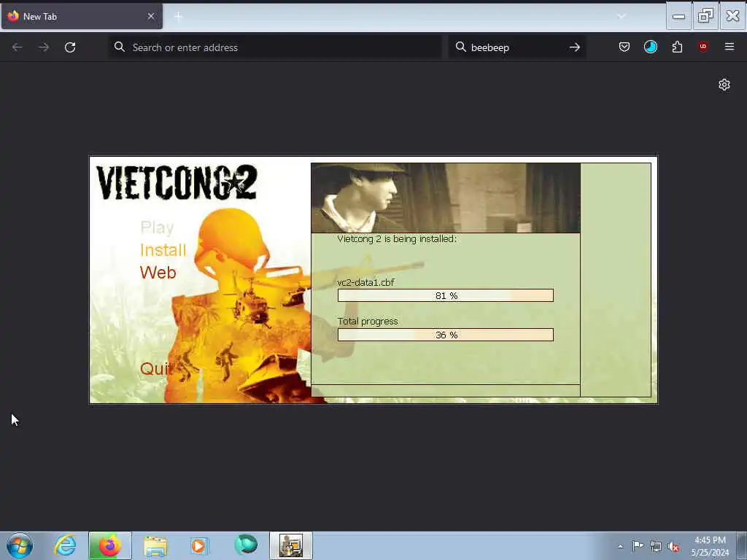
Task: Open the network tray icon
Action: [x=656, y=547]
